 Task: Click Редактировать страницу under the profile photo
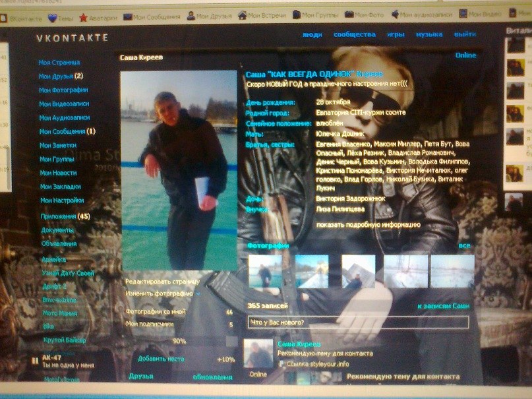pyautogui.click(x=162, y=282)
